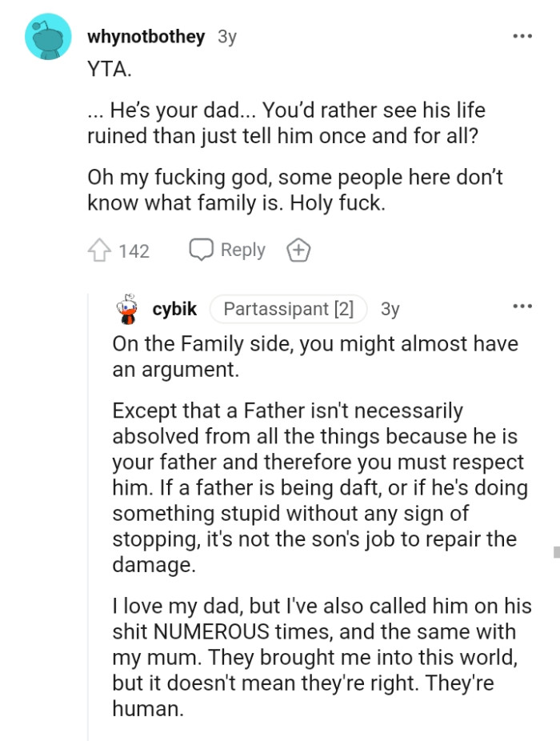Click the scrollbar on the right edge
Image resolution: width=560 pixels, height=741 pixels.
[x=556, y=552]
